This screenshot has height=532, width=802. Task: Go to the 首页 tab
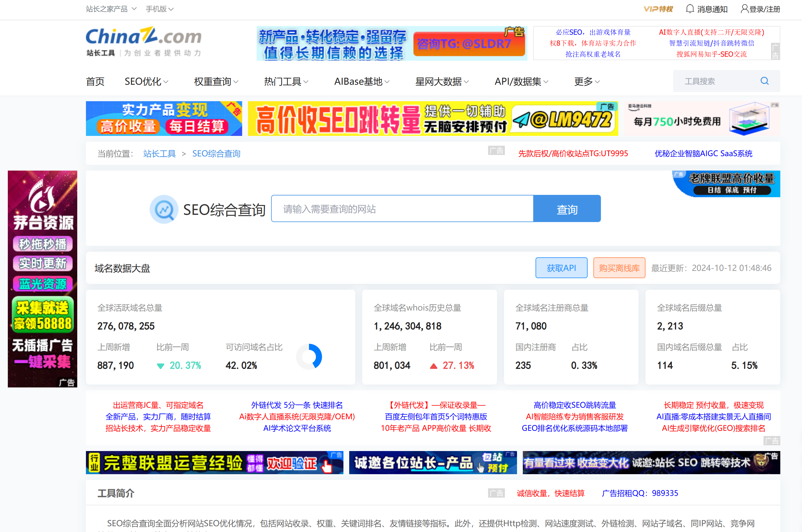tap(95, 82)
